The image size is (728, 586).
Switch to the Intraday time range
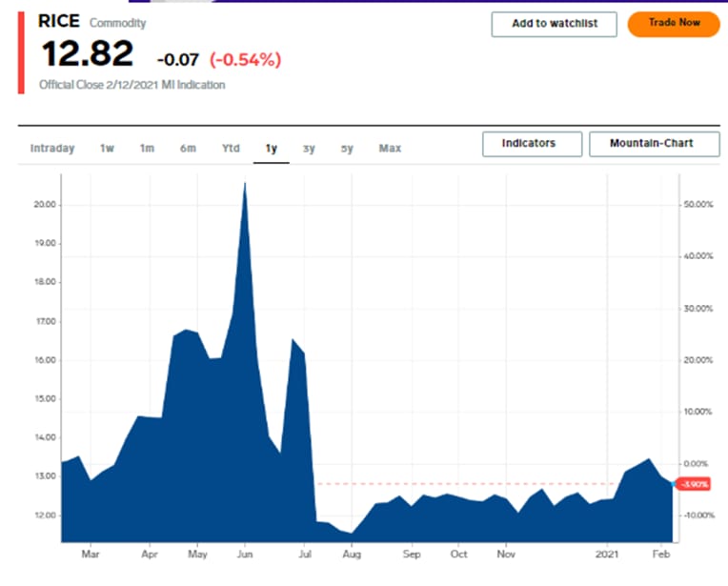[x=52, y=149]
